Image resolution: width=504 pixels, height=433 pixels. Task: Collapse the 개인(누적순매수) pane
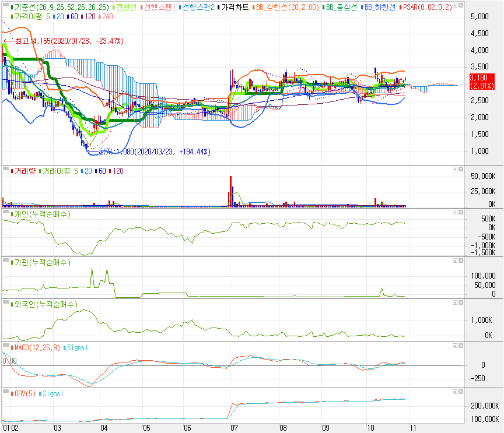pos(455,212)
